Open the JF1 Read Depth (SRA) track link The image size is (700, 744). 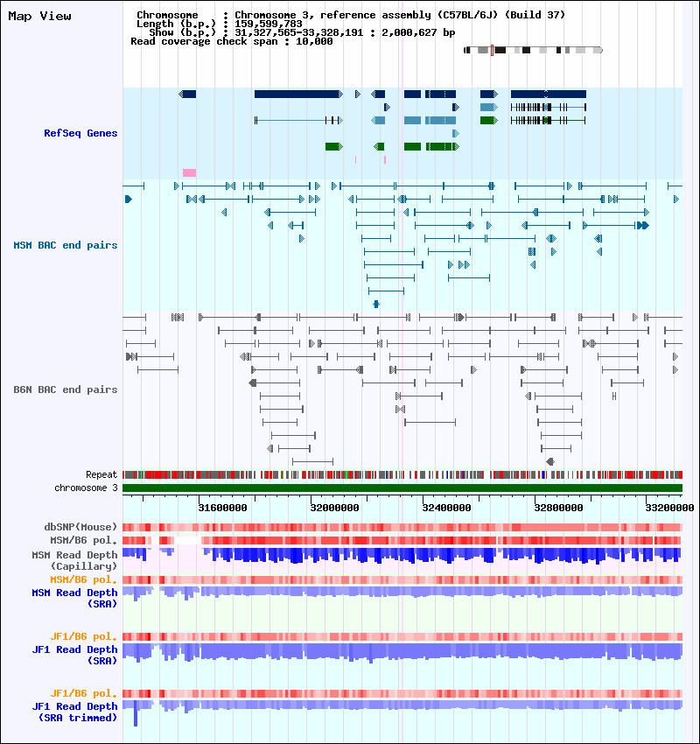pyautogui.click(x=75, y=656)
